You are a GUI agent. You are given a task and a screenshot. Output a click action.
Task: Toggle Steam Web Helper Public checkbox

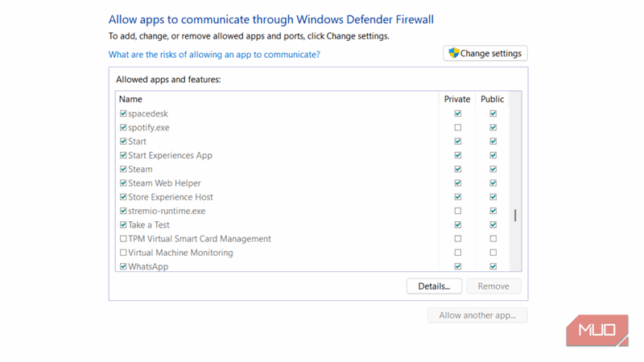tap(493, 183)
